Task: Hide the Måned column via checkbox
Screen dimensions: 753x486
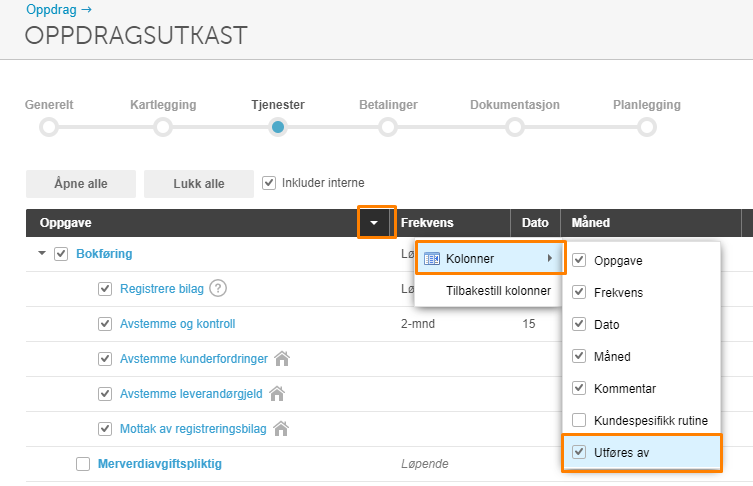Action: point(579,356)
